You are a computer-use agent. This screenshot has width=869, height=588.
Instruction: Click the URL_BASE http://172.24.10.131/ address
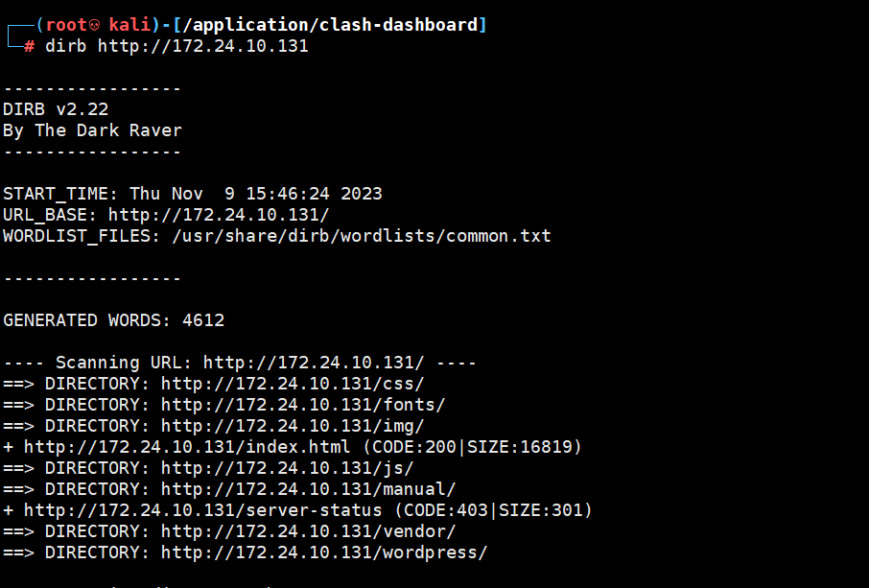[219, 215]
